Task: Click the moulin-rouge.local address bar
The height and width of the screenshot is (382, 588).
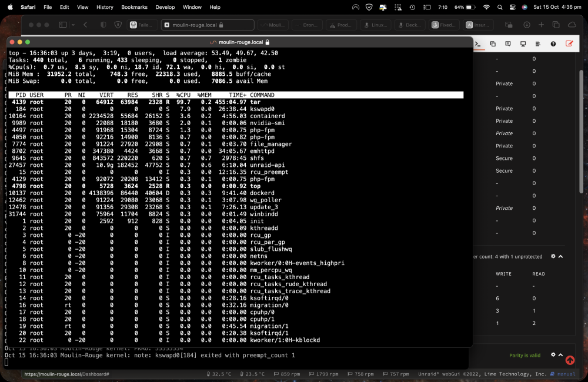Action: (208, 25)
